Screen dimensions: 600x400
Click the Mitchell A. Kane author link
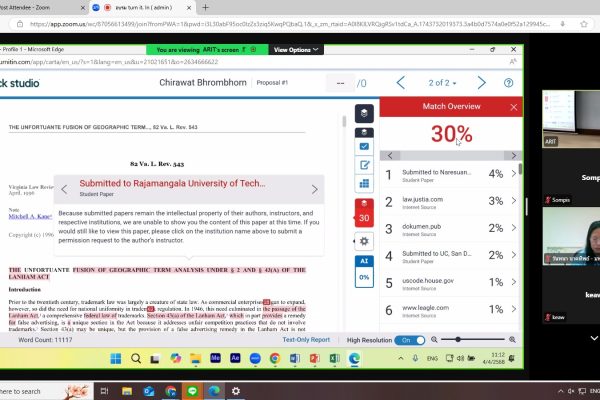(30, 216)
